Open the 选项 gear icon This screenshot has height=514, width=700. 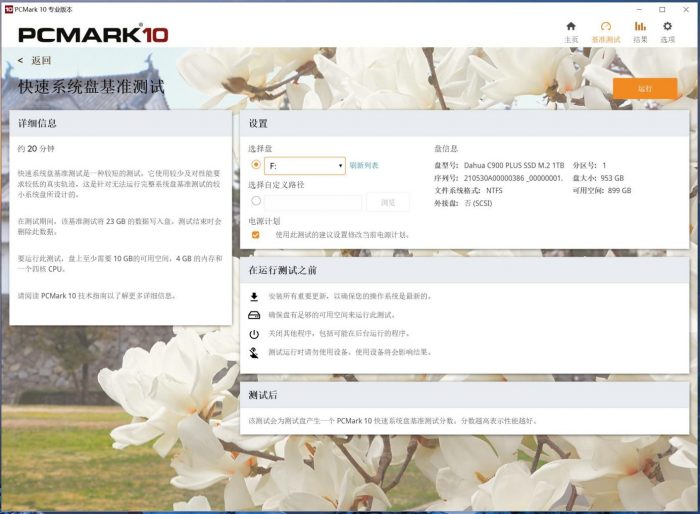pyautogui.click(x=668, y=27)
